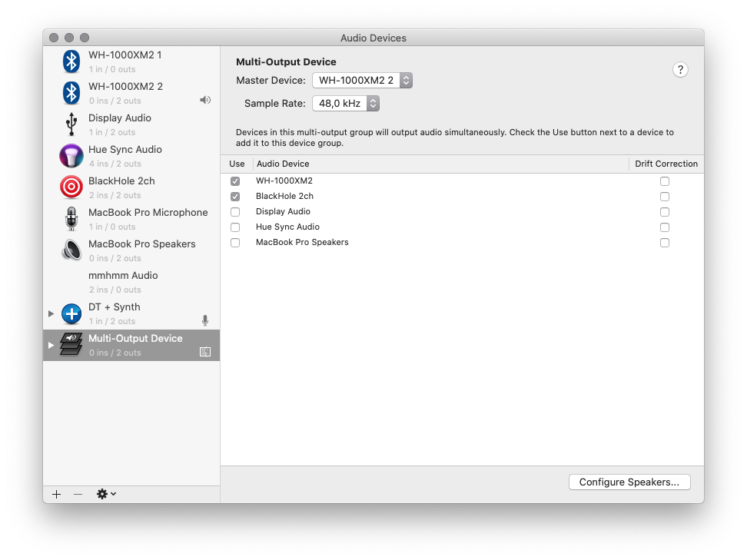Click the DT + Synth aggregate plus icon
The height and width of the screenshot is (560, 747).
click(71, 313)
